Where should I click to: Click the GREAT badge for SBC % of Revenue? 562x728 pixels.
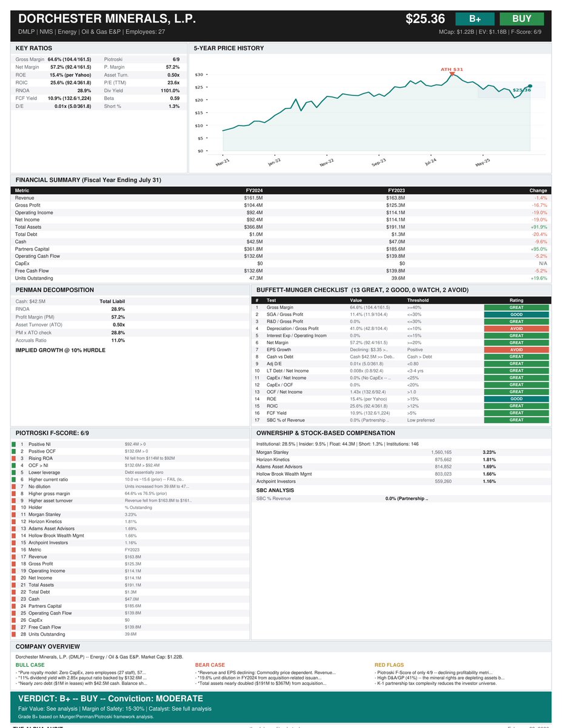click(516, 420)
